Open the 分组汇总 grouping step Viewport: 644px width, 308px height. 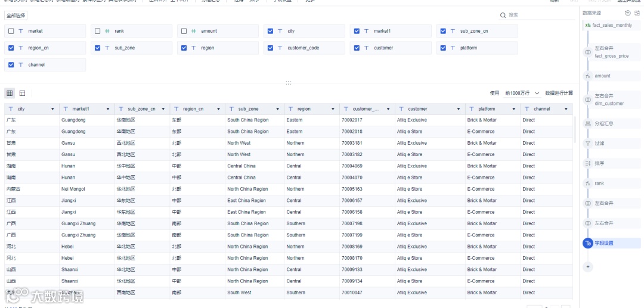point(612,123)
